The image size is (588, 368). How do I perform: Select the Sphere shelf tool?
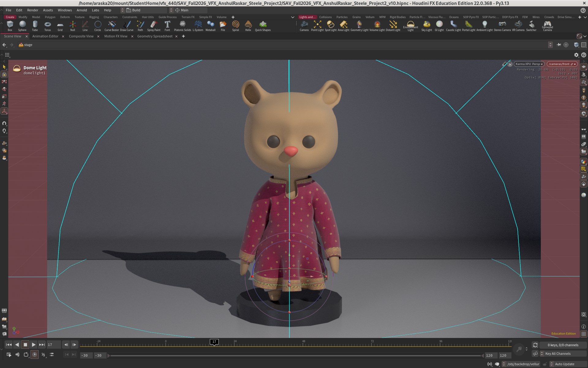(x=22, y=26)
